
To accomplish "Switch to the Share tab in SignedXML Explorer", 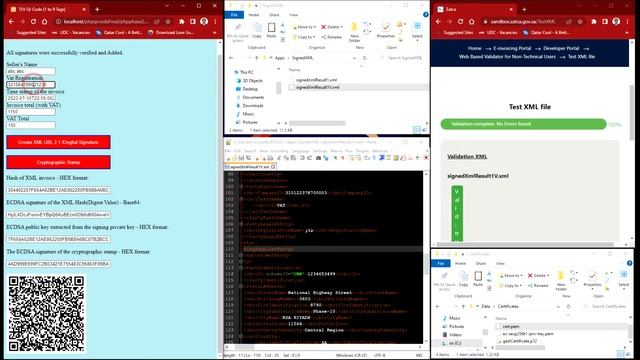I will click(x=274, y=15).
